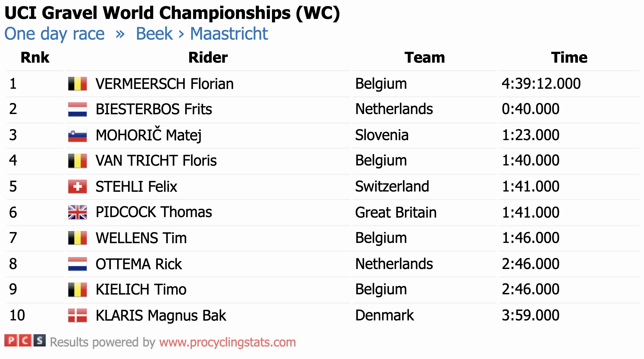Visit the www.procyclingstats.com link
Viewport: 644px width, 359px height.
[227, 342]
